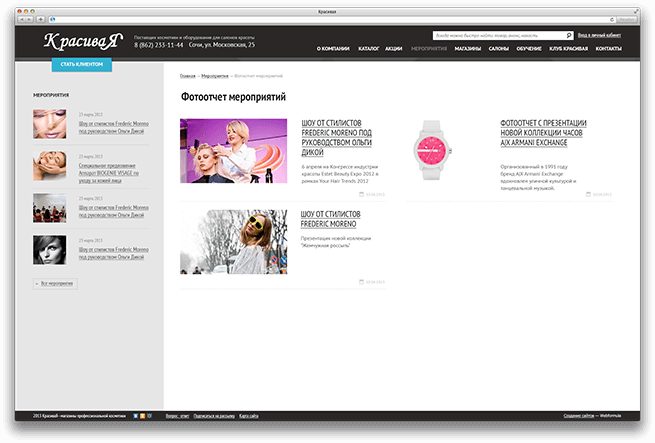
Task: Open headline ШОУ ОТ СТИЛИСТОВ FREDERIC MORENO
Action: pyautogui.click(x=330, y=219)
